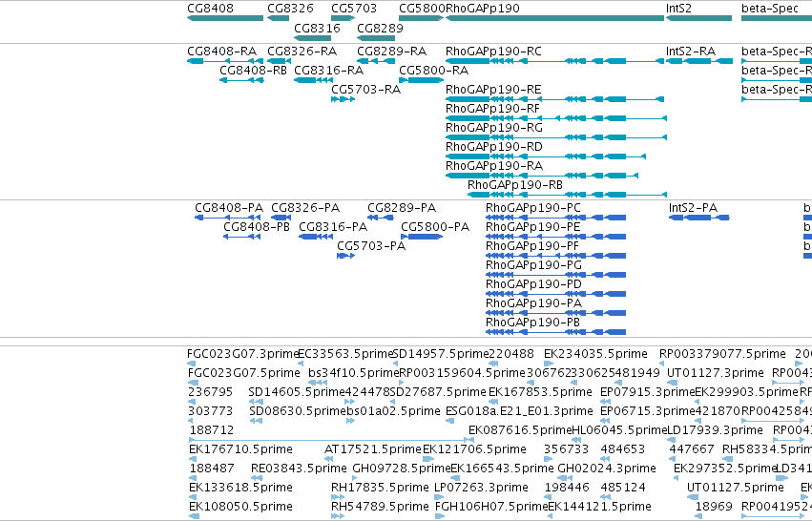Select transcript RhoGAPp190-RE

(554, 99)
